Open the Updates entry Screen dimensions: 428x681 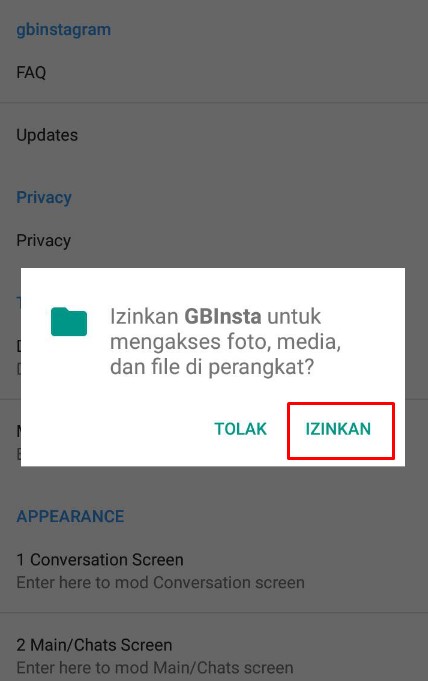[214, 135]
